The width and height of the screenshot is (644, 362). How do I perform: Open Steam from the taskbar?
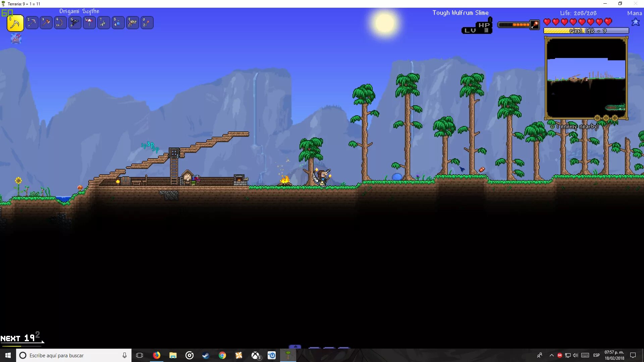pyautogui.click(x=206, y=355)
